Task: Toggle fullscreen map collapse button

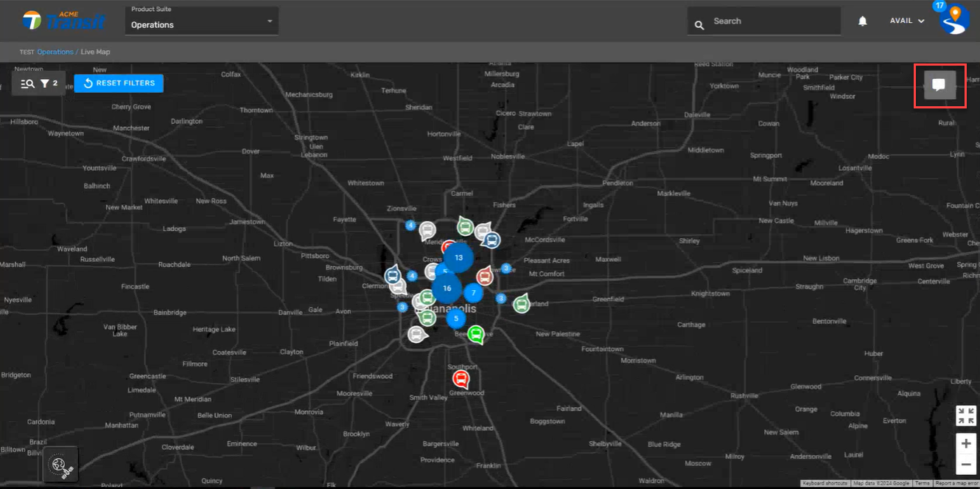Action: 965,415
